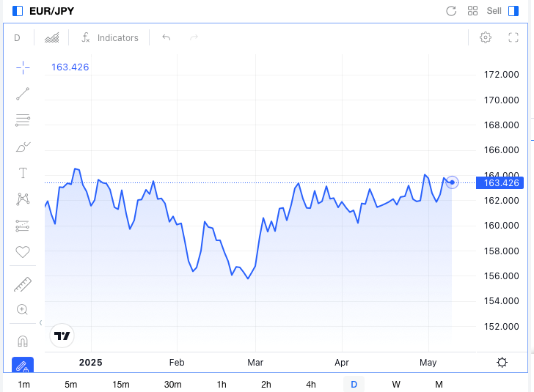Screen dimensions: 534x392
Task: Select the trend line drawing tool
Action: [x=23, y=94]
